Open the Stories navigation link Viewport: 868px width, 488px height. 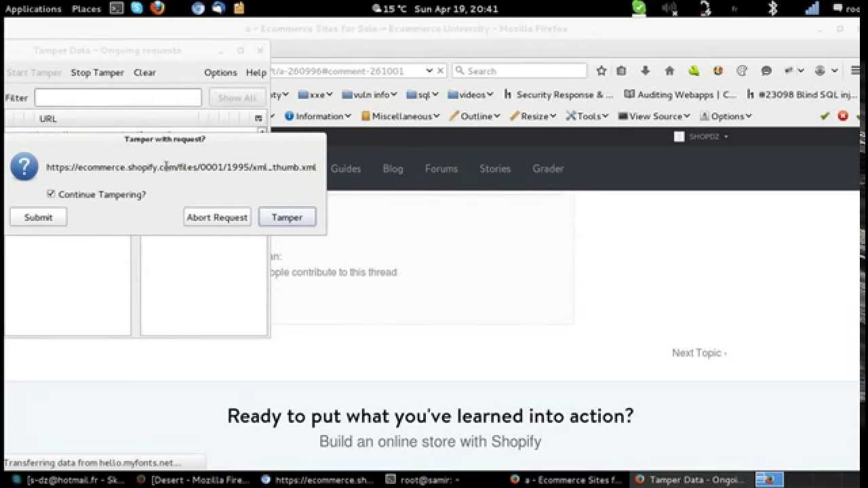point(495,169)
